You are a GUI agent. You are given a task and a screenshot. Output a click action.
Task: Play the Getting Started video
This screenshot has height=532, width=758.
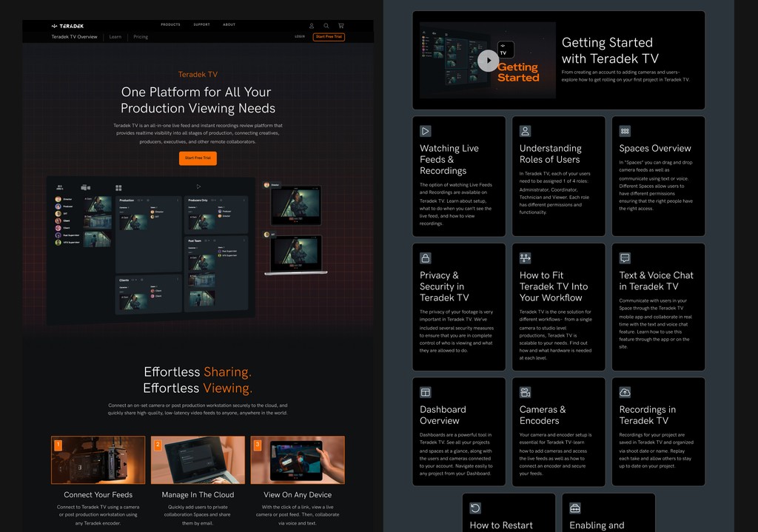click(x=489, y=61)
